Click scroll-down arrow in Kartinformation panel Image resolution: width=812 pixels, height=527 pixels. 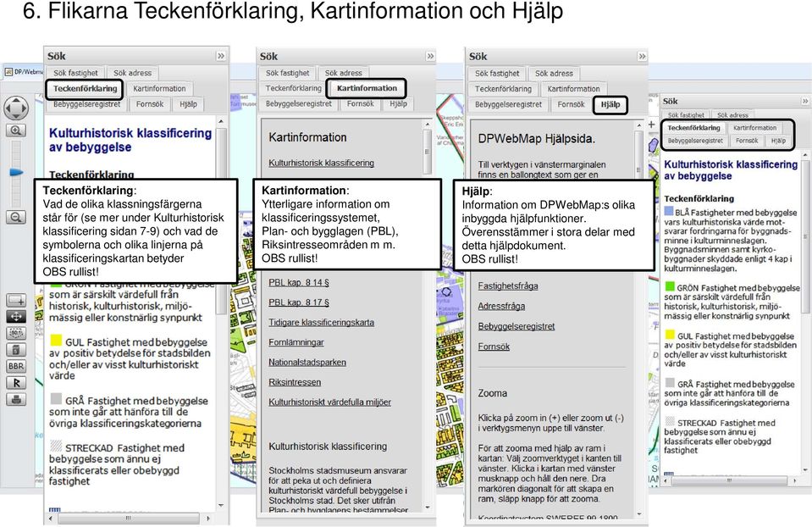pos(428,508)
